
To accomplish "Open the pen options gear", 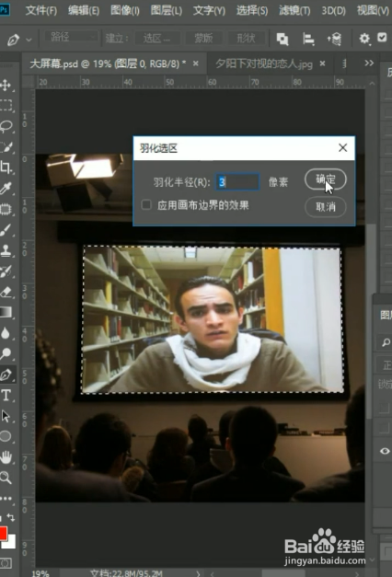I will pyautogui.click(x=364, y=39).
